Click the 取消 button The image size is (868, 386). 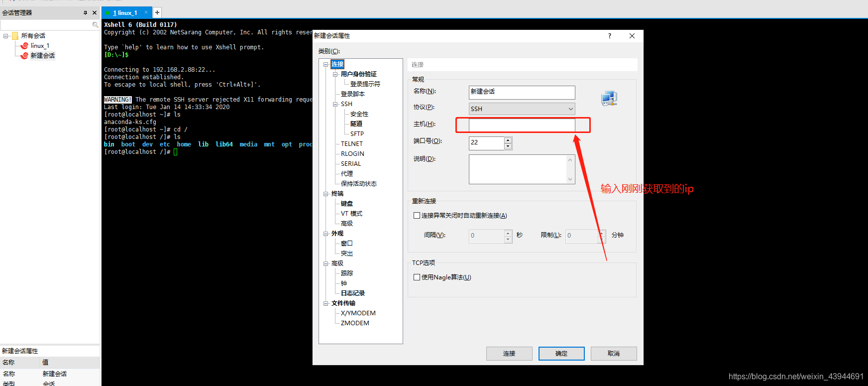(614, 354)
